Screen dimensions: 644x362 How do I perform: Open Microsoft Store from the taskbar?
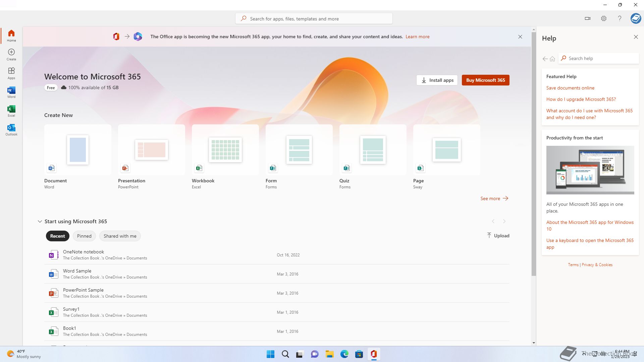359,354
